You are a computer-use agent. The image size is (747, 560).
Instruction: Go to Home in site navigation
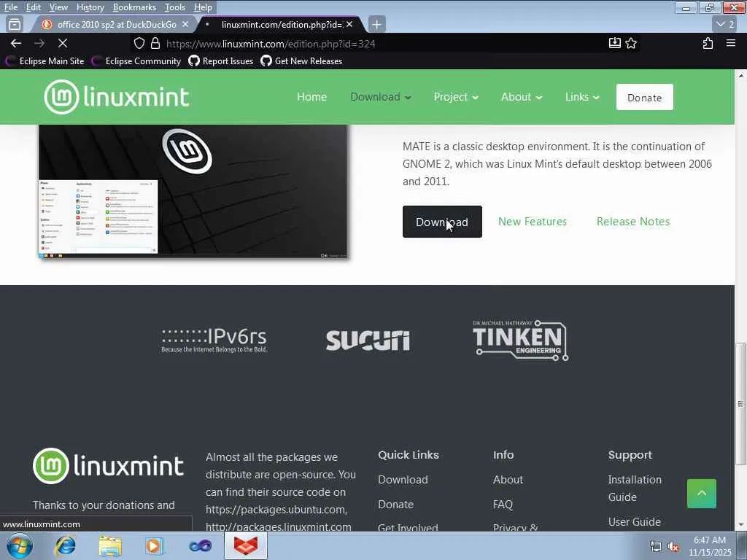coord(311,97)
